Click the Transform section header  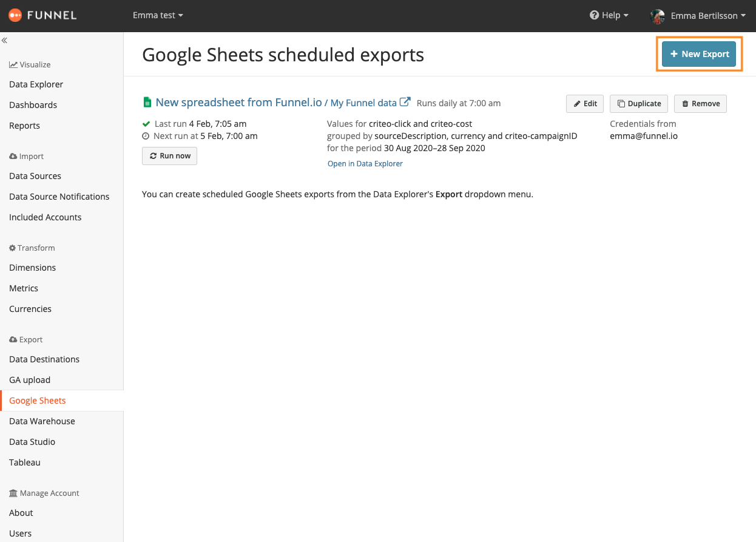pos(32,248)
